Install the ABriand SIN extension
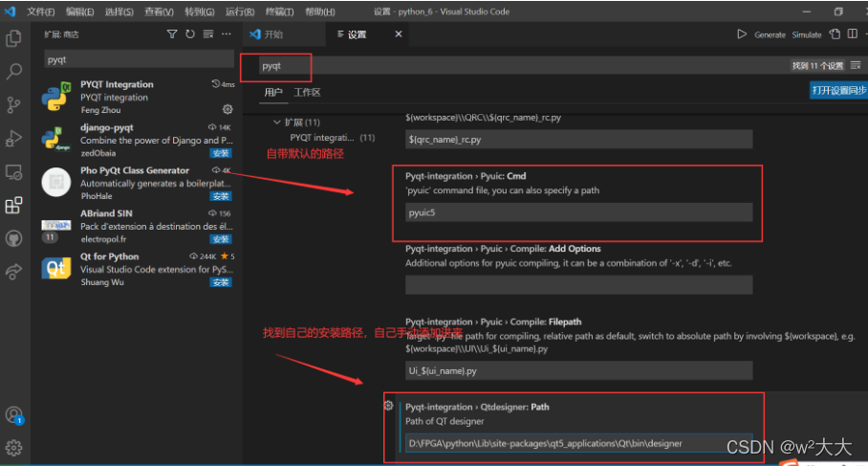Viewport: 868px width, 466px height. 221,239
